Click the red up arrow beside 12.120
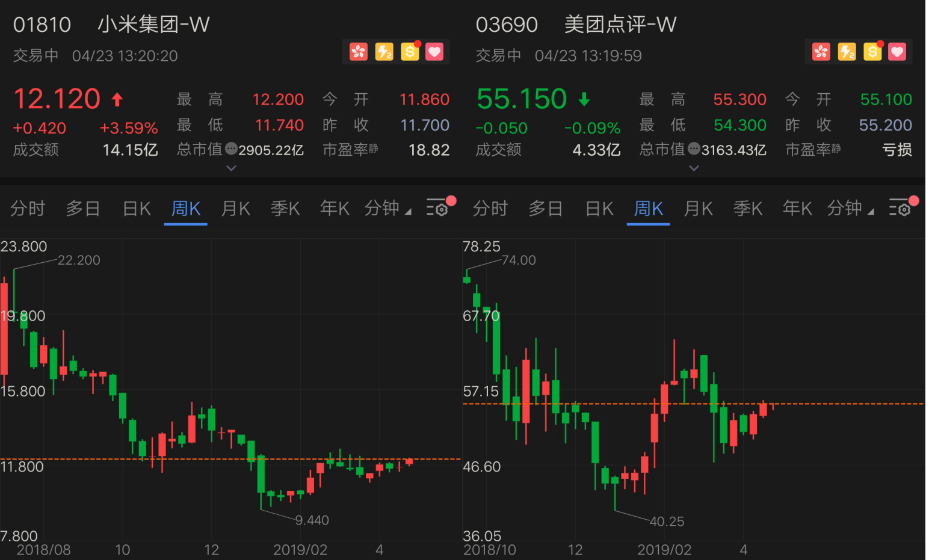 pyautogui.click(x=117, y=99)
